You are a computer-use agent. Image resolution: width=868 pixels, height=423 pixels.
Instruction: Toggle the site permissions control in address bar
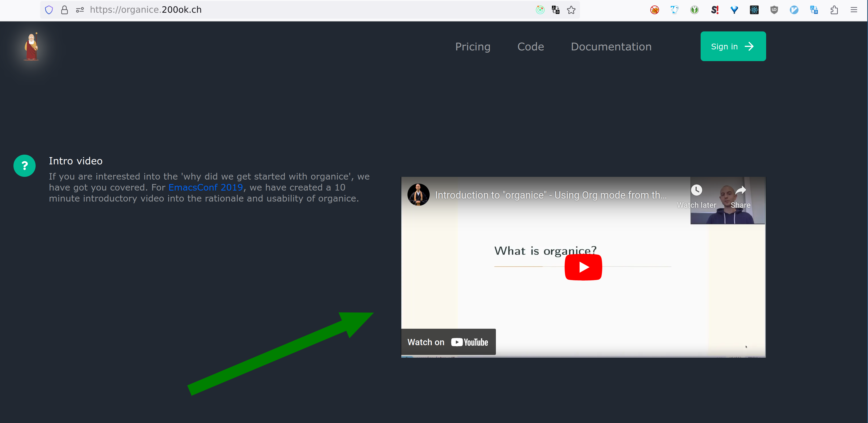click(80, 10)
